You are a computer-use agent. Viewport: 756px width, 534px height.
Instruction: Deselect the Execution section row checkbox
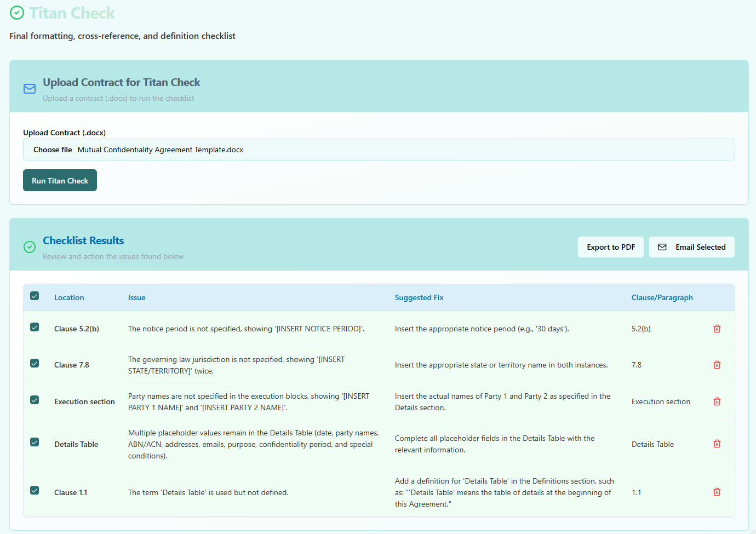(x=35, y=400)
